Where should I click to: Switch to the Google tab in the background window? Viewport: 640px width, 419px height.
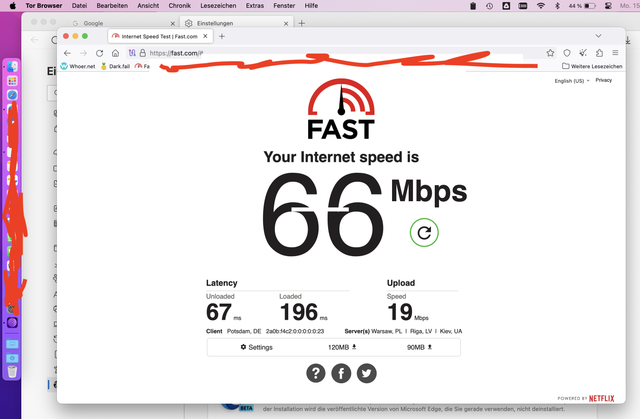[x=122, y=23]
